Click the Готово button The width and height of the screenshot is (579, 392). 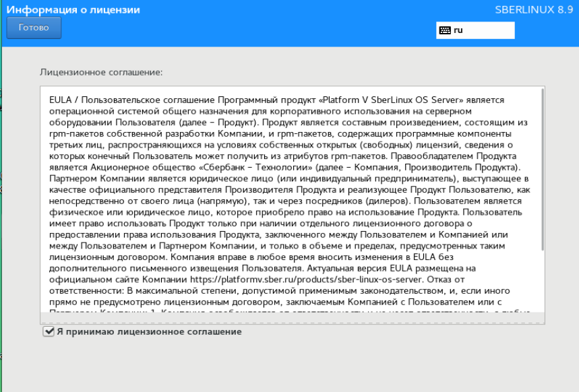tap(34, 28)
